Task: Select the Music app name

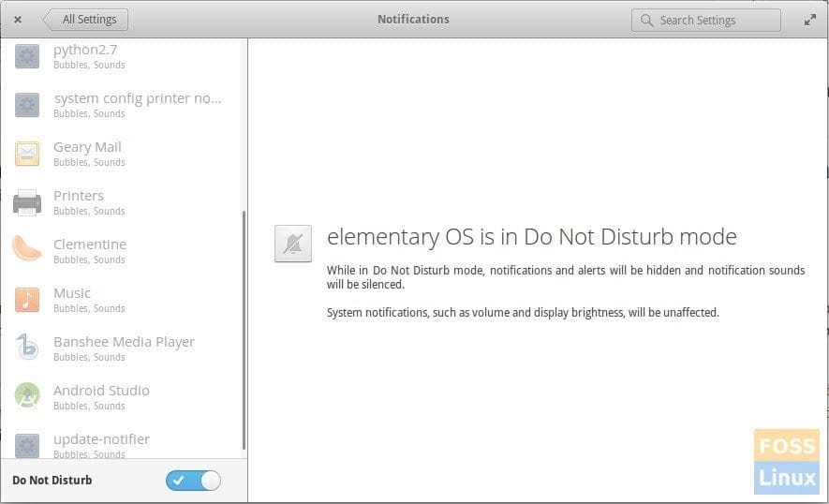Action: (x=72, y=293)
